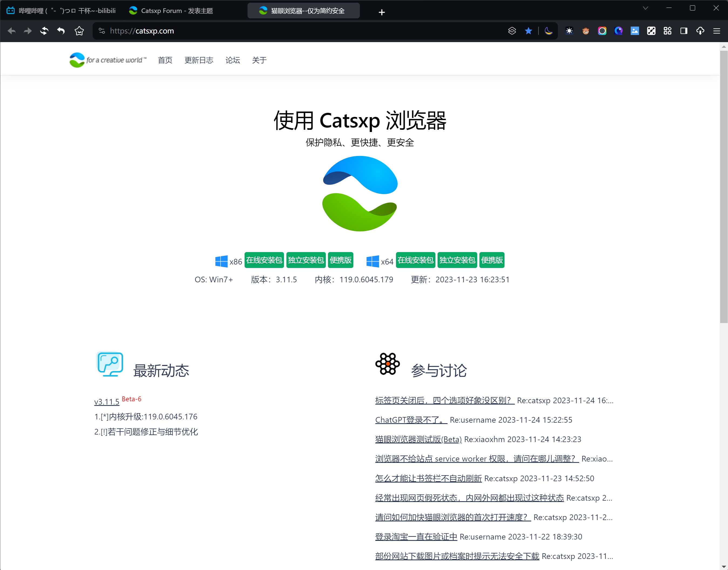Click the changelog line 1.[*]内核升级:119.0.6045.176
The height and width of the screenshot is (570, 728).
tap(146, 417)
